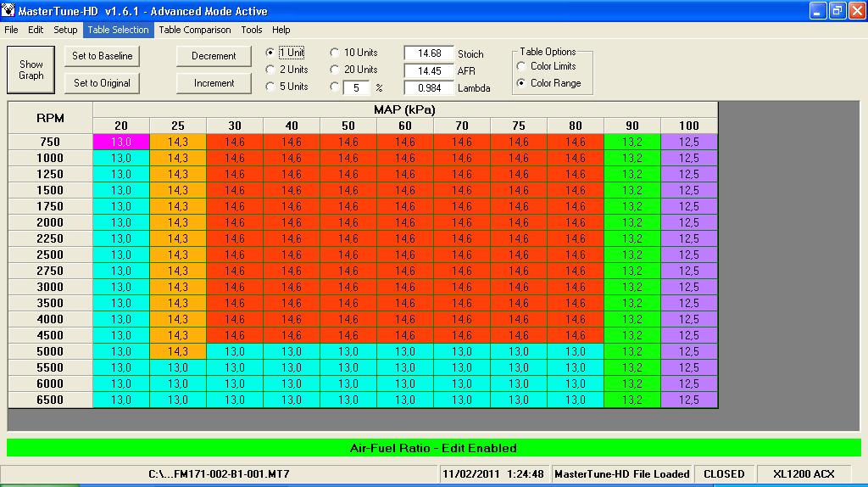The image size is (868, 487).
Task: Click the Stoich value field 14.68
Action: pos(429,53)
